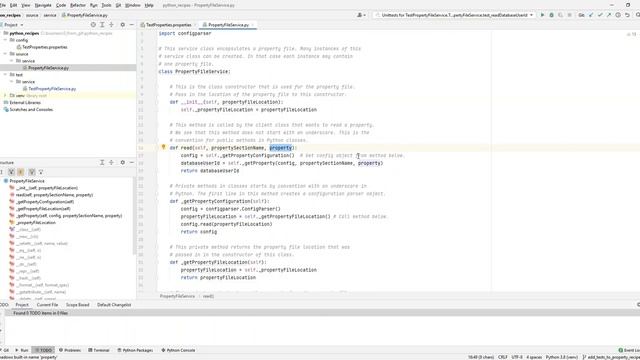
Task: Run the selected unit test configuration
Action: [542, 15]
